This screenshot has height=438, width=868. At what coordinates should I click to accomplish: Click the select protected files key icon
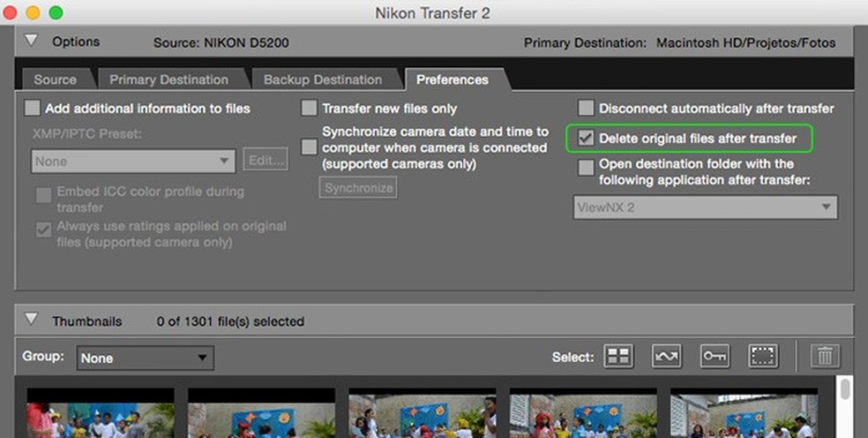pos(715,356)
